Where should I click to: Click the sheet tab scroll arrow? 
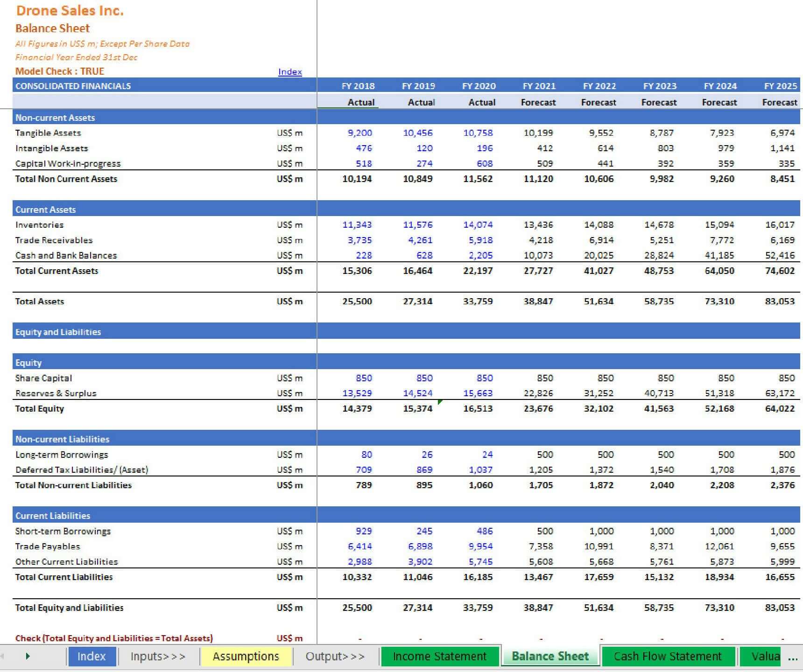click(x=28, y=656)
